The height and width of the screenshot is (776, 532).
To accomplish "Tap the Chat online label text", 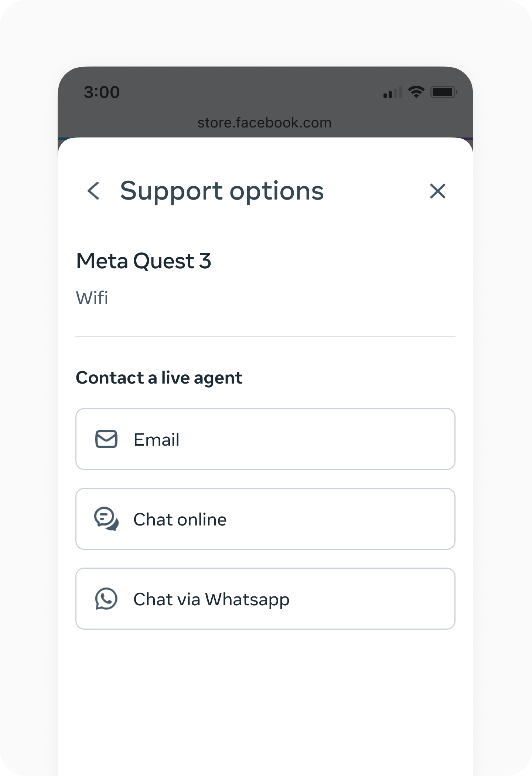I will [x=180, y=519].
